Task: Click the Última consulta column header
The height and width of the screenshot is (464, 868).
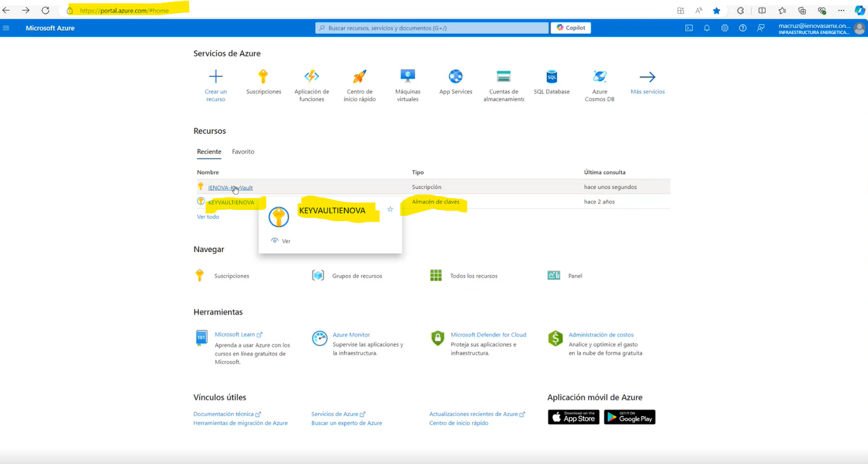Action: coord(605,172)
